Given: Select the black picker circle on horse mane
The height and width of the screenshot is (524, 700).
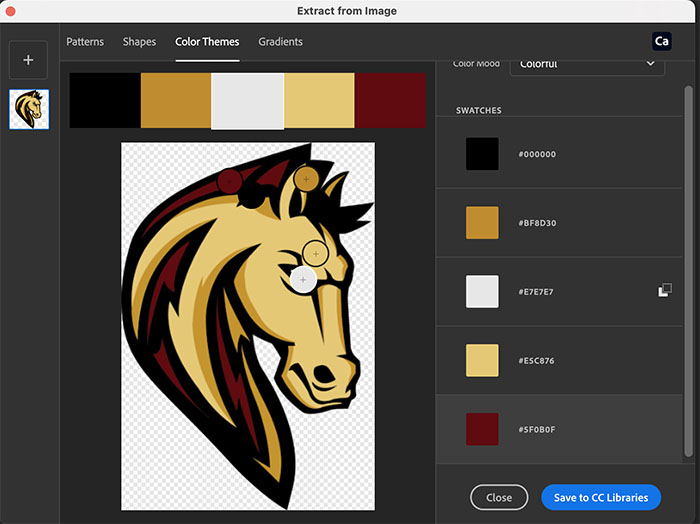Looking at the screenshot, I should pos(250,195).
